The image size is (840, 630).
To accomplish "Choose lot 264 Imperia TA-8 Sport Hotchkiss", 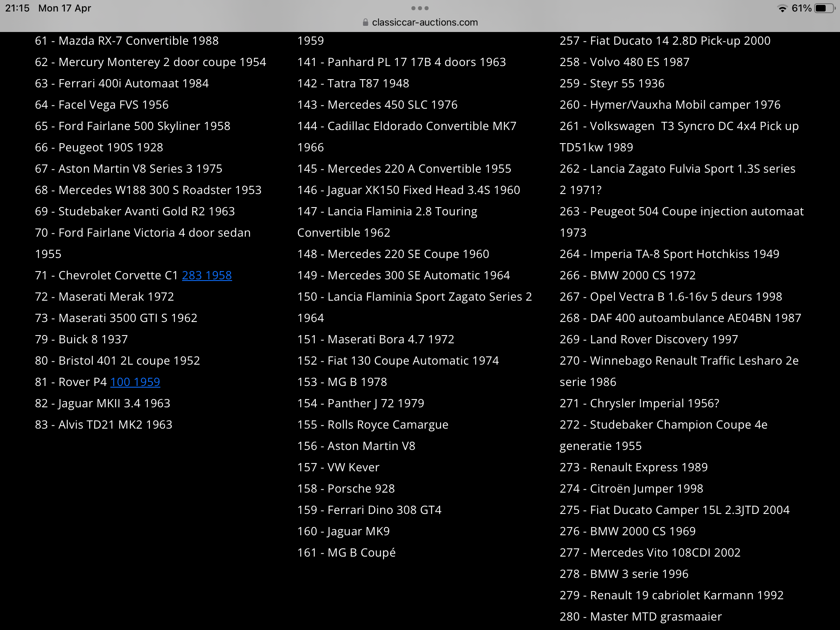I will [x=669, y=254].
